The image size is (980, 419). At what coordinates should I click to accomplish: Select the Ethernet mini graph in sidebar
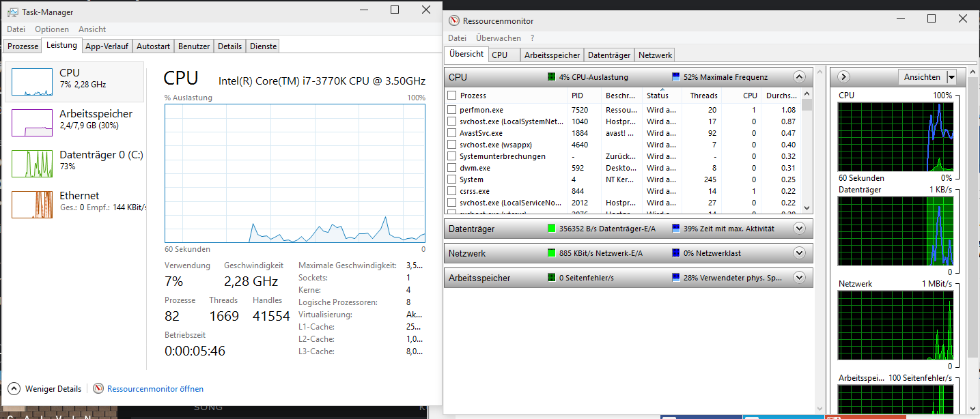coord(32,205)
